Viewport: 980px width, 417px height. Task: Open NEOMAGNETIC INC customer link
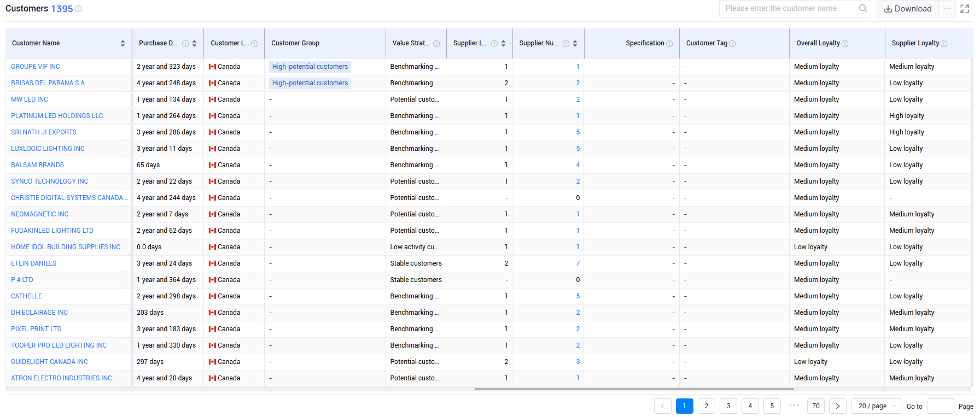(40, 214)
